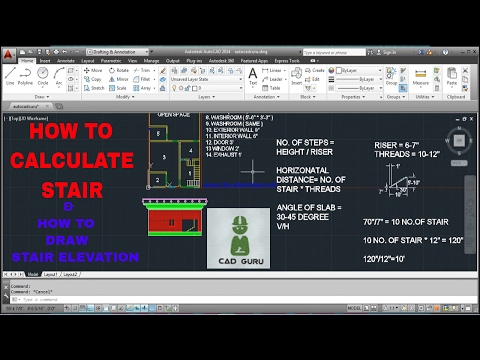Click the block Edit tool
Image resolution: width=480 pixels, height=360 pixels.
click(x=312, y=79)
